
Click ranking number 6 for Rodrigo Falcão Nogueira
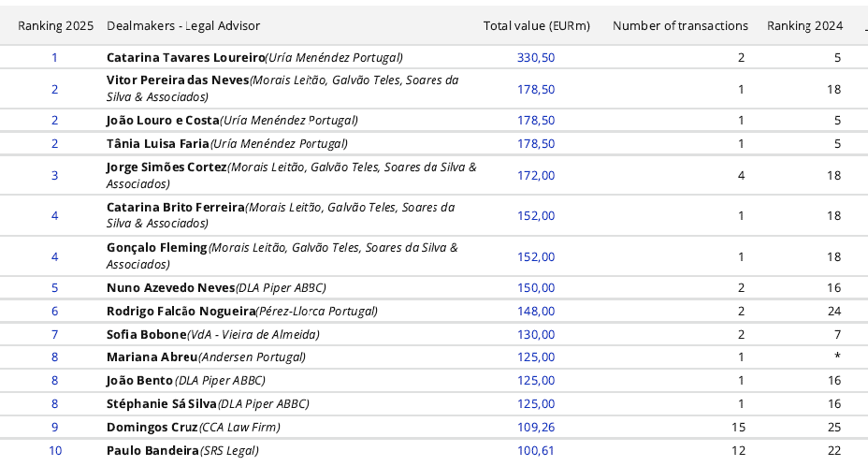click(x=55, y=312)
